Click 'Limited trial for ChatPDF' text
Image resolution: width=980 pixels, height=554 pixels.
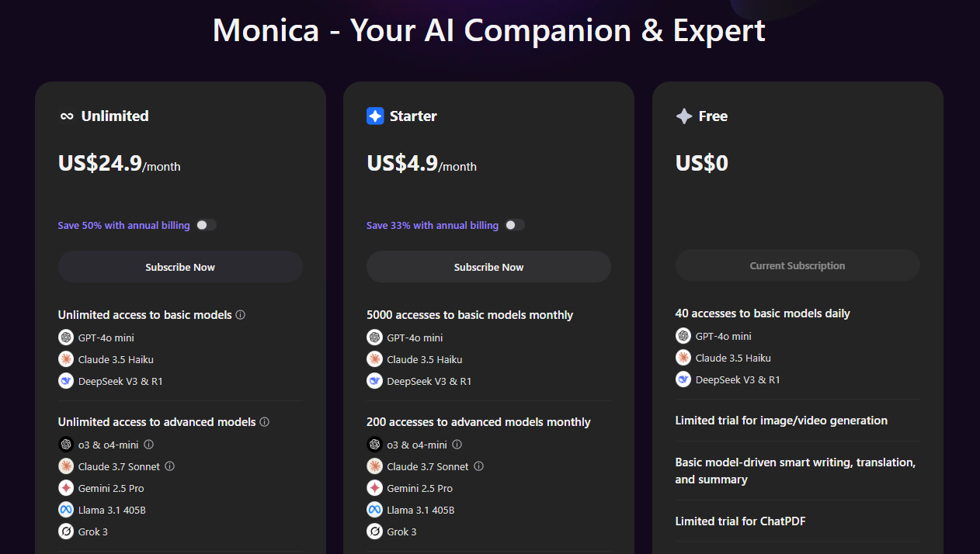point(740,521)
